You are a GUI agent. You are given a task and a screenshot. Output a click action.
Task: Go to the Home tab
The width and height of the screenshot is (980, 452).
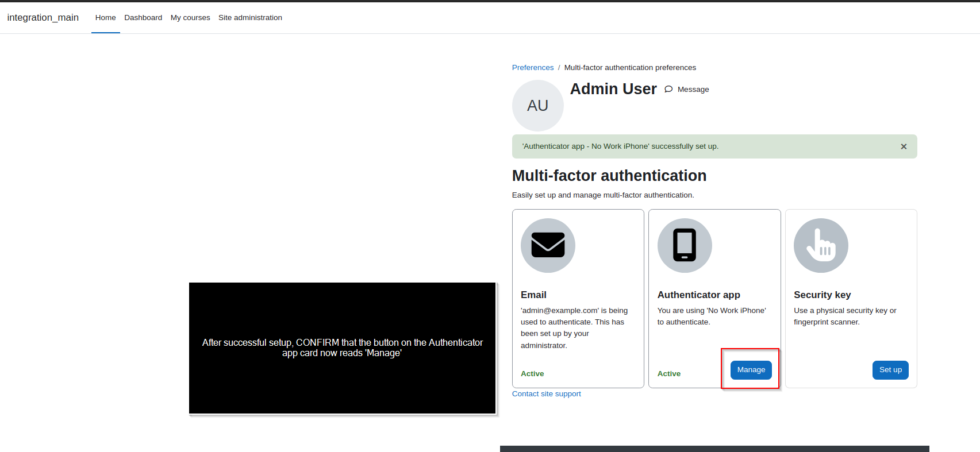coord(106,18)
